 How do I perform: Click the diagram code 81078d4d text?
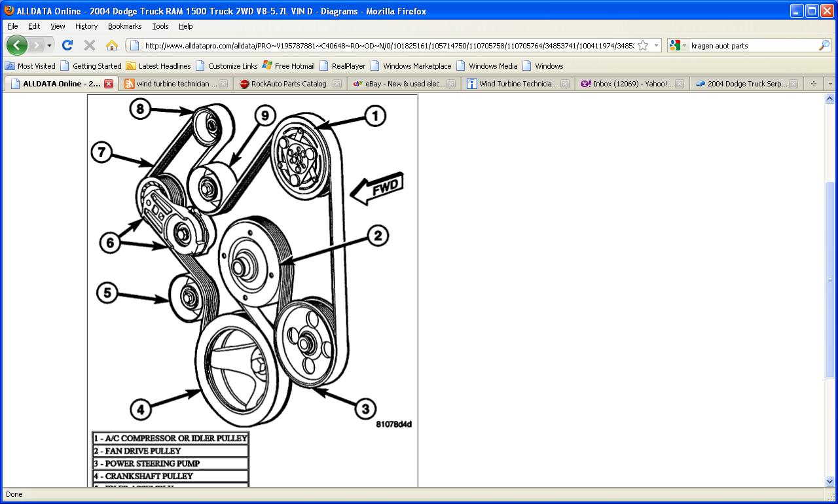click(x=393, y=424)
